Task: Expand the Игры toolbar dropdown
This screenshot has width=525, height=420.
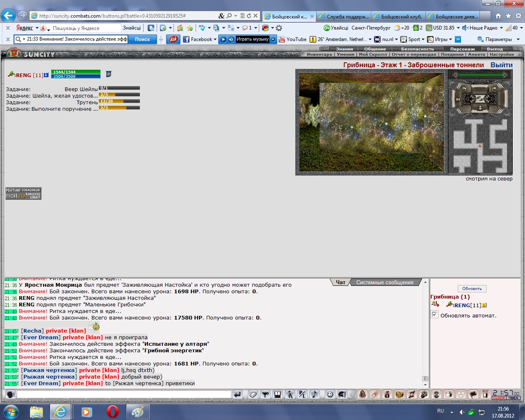Action: [450, 40]
